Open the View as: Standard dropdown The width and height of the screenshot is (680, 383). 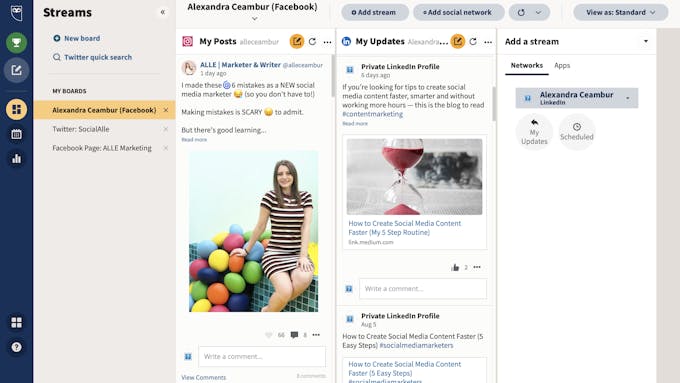(x=621, y=13)
